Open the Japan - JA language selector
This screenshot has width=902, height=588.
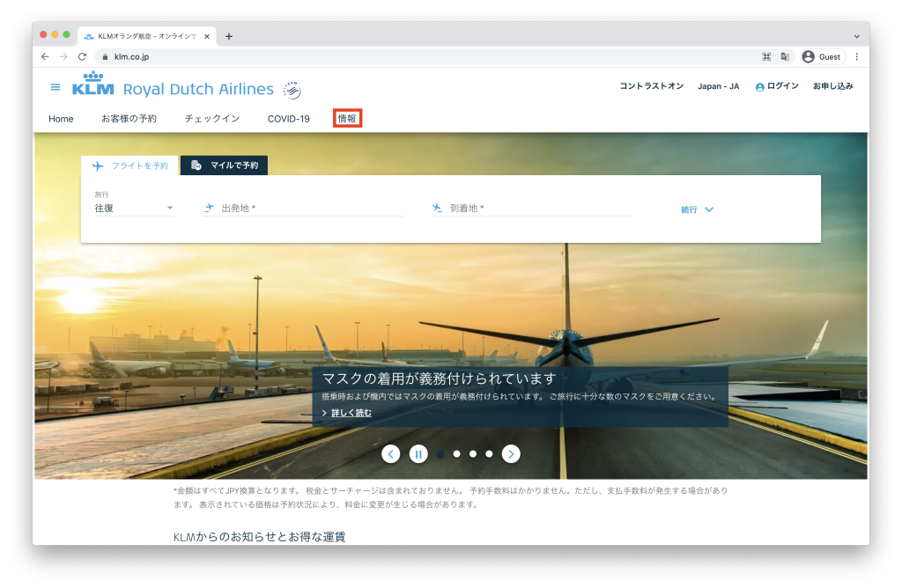[718, 86]
